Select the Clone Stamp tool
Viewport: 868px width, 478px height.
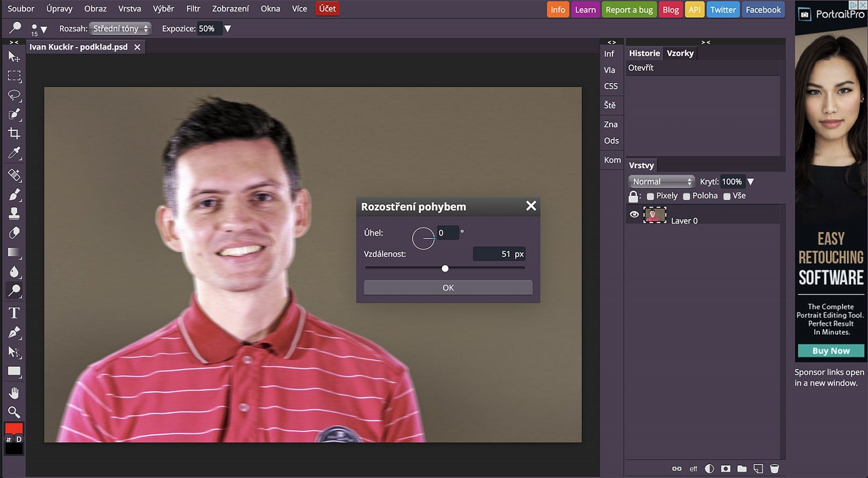pos(14,213)
